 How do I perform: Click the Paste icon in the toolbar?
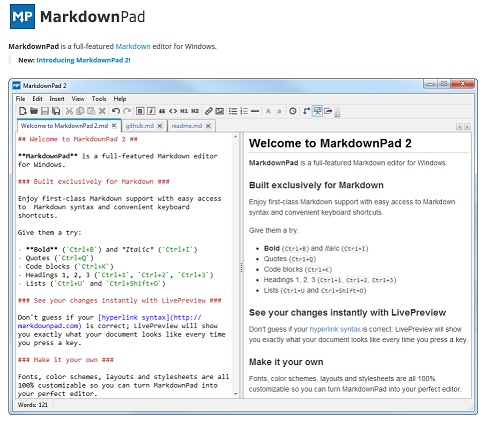(x=91, y=111)
